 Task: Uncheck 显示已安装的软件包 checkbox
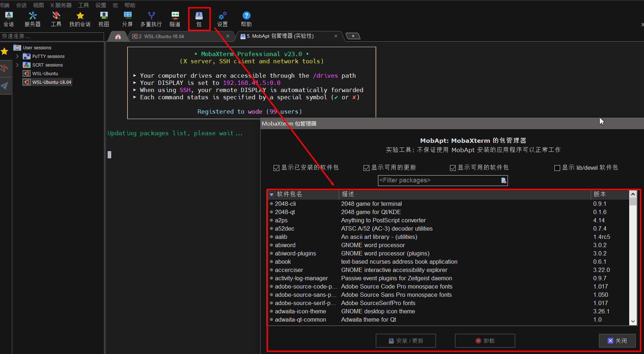tap(276, 168)
